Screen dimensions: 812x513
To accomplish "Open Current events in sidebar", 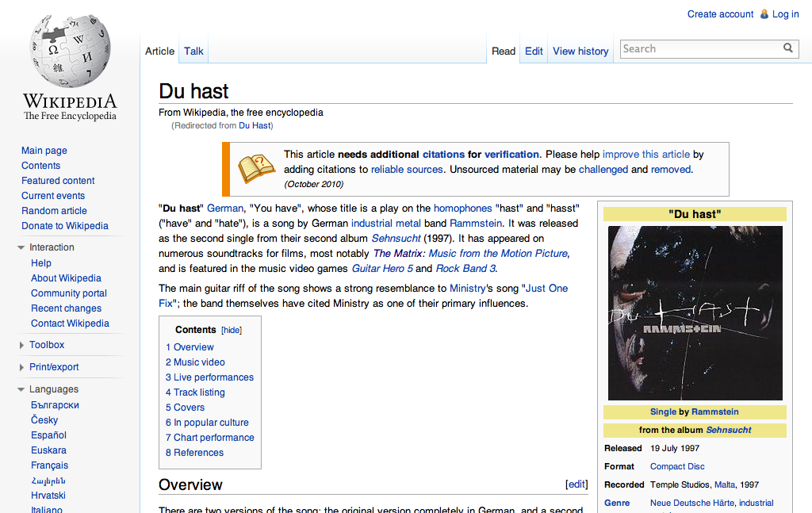I will click(x=53, y=196).
